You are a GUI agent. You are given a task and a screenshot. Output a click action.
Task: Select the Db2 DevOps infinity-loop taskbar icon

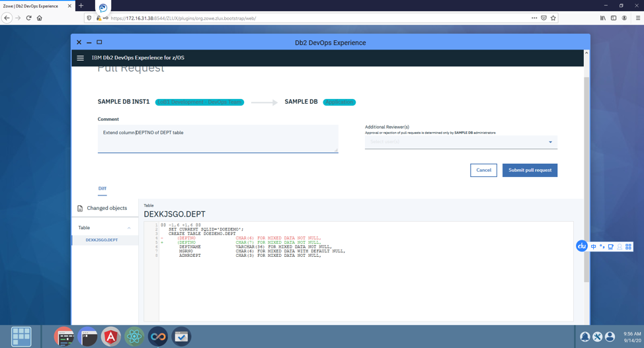click(x=158, y=337)
